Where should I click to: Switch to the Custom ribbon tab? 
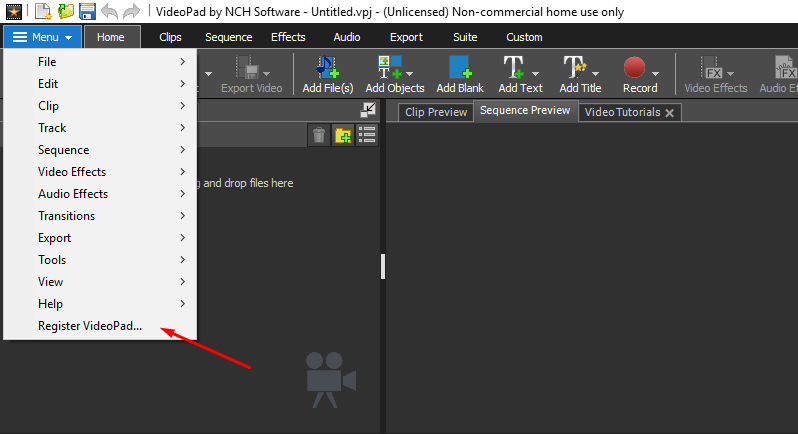[x=524, y=37]
